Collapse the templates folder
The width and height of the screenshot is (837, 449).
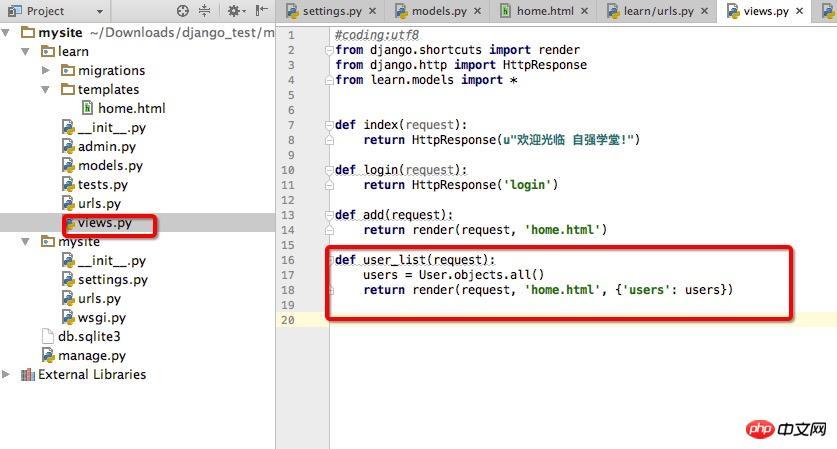tap(45, 90)
